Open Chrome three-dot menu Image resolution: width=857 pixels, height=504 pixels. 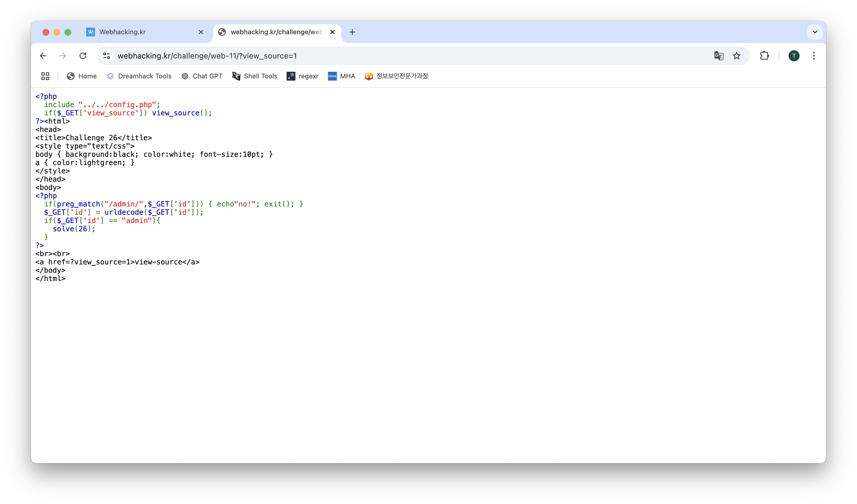tap(814, 56)
